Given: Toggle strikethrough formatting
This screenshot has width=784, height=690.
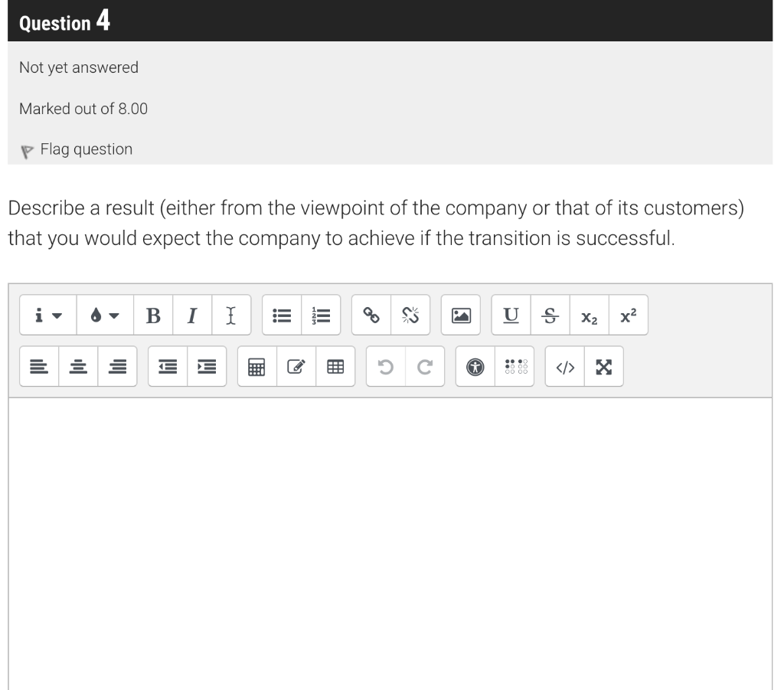Looking at the screenshot, I should click(x=550, y=315).
